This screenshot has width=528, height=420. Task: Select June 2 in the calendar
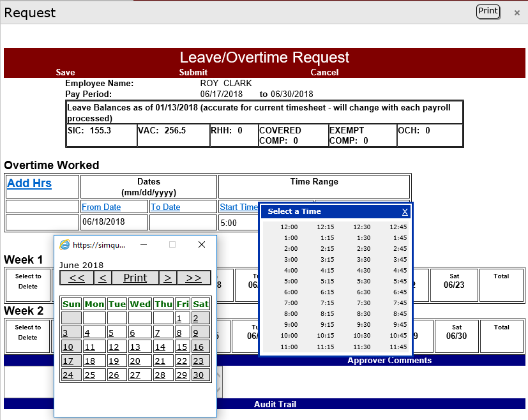(195, 318)
